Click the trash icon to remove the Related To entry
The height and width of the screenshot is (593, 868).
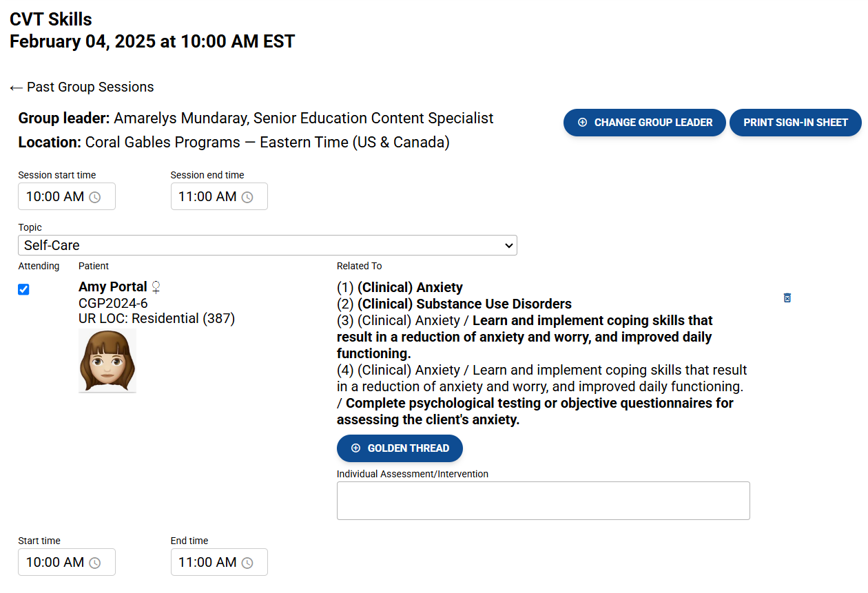(x=787, y=298)
